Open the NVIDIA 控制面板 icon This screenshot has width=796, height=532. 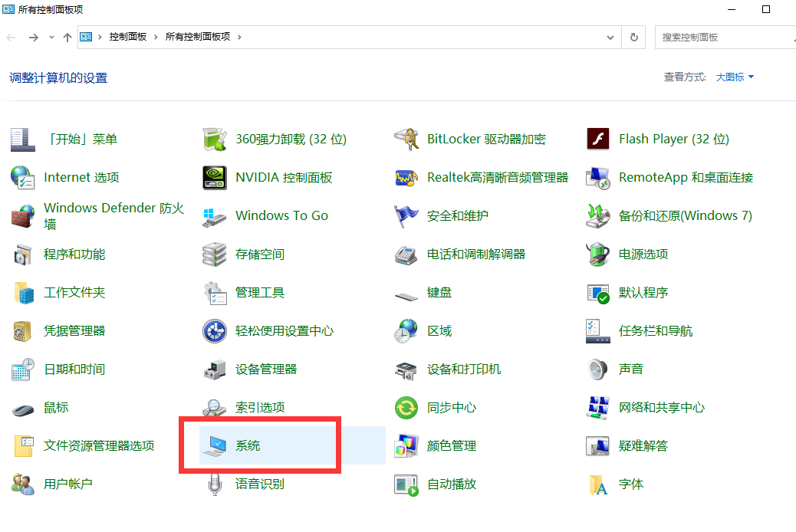click(x=215, y=178)
